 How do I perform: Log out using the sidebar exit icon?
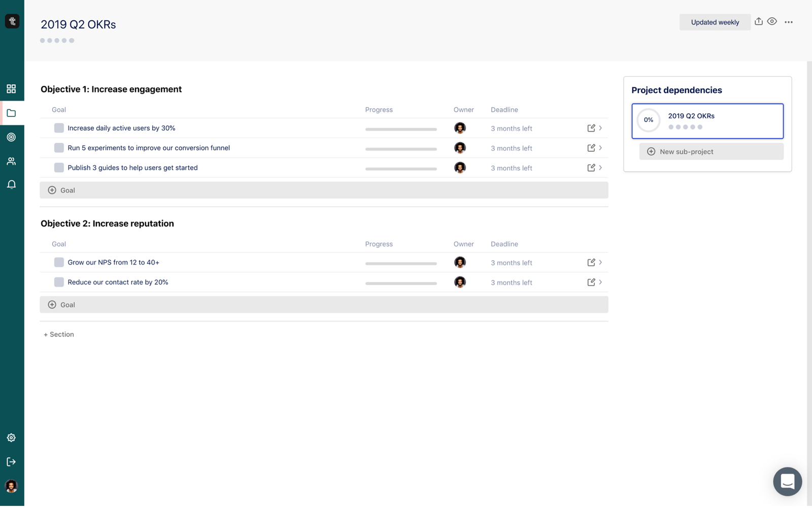(x=11, y=461)
